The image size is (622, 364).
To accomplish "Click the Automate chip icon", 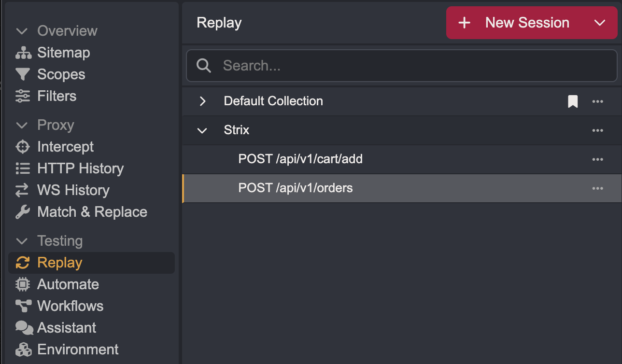I will [23, 284].
